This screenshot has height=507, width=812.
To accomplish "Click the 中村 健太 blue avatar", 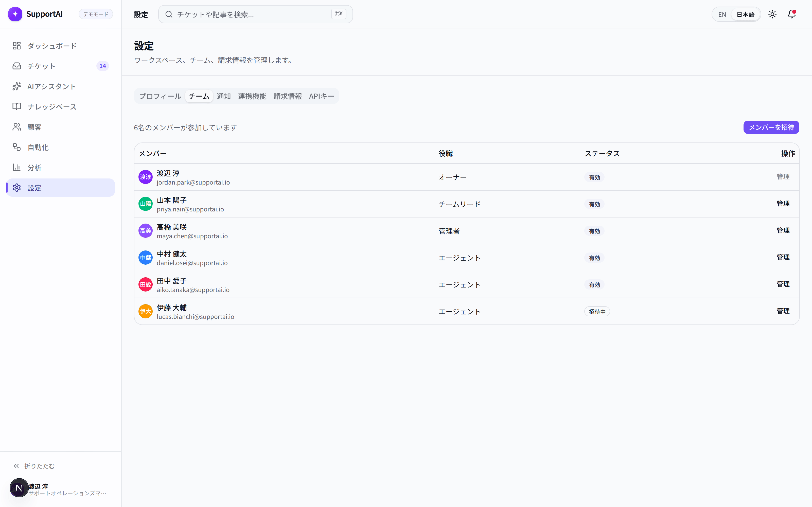I will (146, 258).
